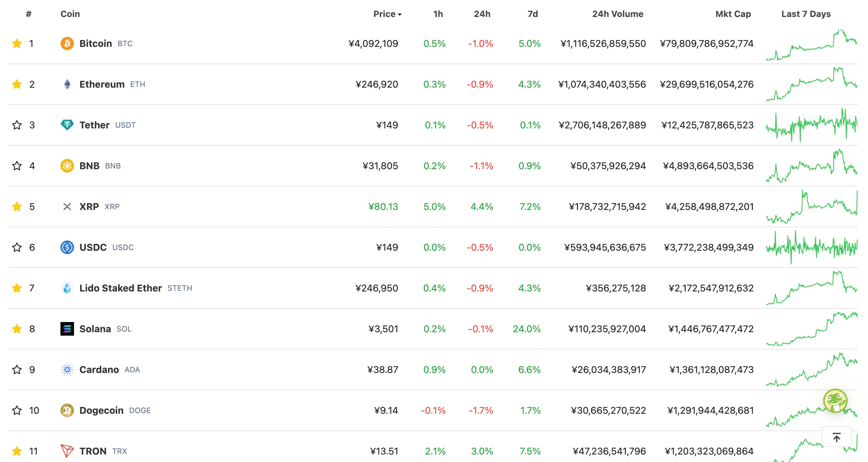This screenshot has width=868, height=462.
Task: Click the Last 7 Days header
Action: (x=806, y=14)
